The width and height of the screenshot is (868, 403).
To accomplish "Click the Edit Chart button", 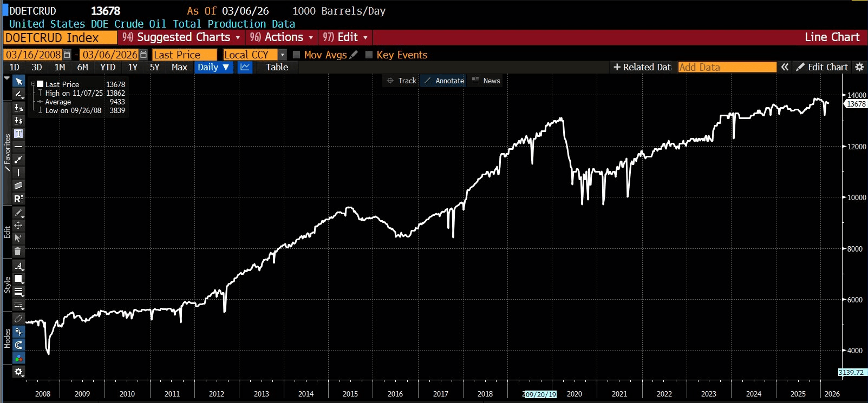I will tap(822, 67).
